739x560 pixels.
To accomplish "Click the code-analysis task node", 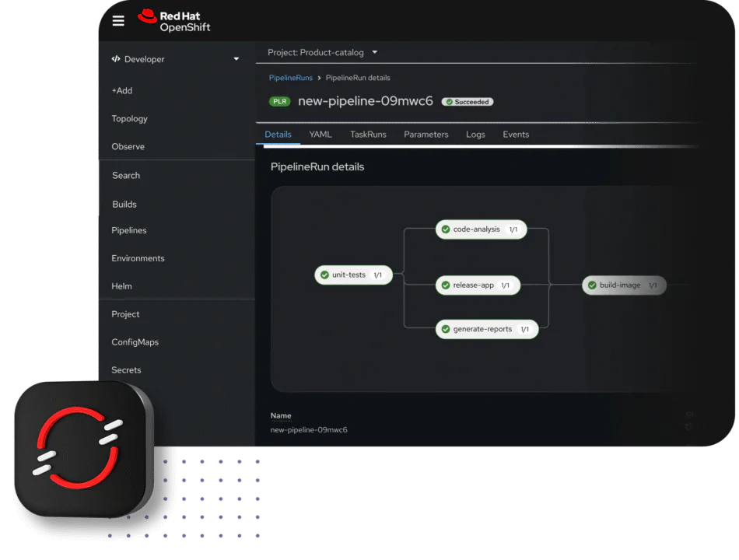I will point(480,229).
